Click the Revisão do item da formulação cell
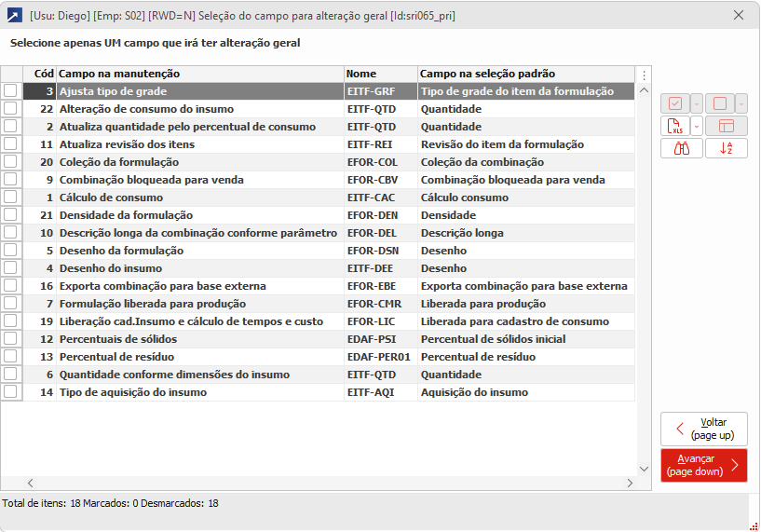 click(526, 144)
